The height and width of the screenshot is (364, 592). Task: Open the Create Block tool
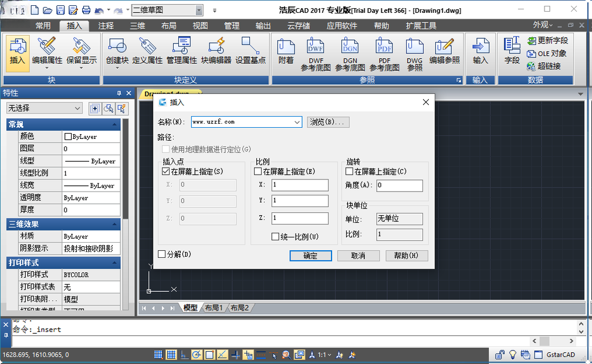(117, 53)
